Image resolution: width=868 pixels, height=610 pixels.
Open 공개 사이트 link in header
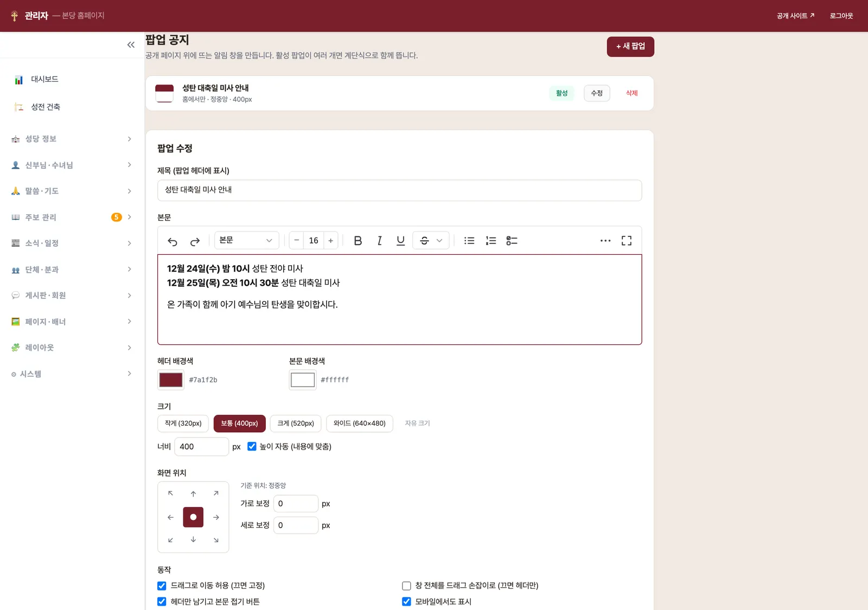(795, 16)
